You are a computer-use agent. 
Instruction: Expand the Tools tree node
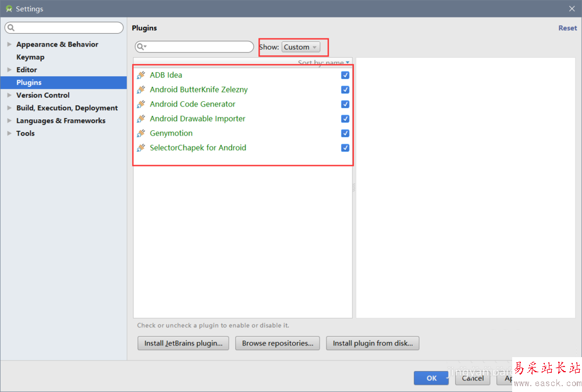(x=9, y=133)
